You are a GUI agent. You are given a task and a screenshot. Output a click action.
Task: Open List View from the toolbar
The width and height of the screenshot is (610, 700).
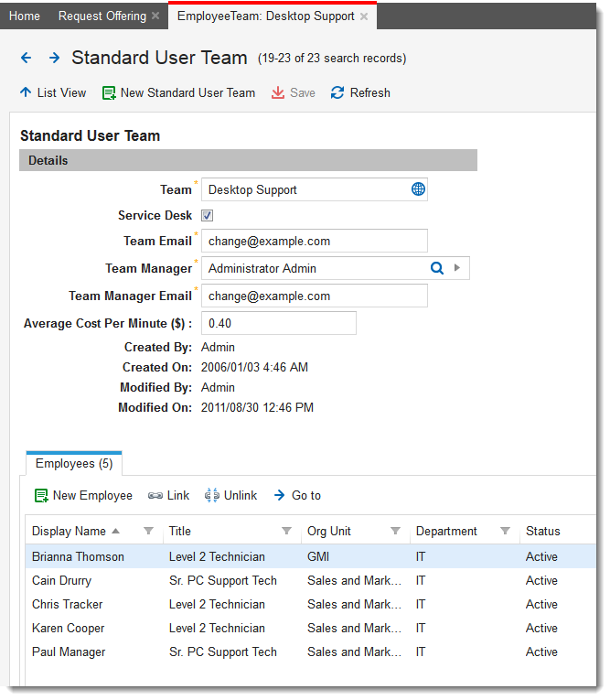(x=53, y=92)
